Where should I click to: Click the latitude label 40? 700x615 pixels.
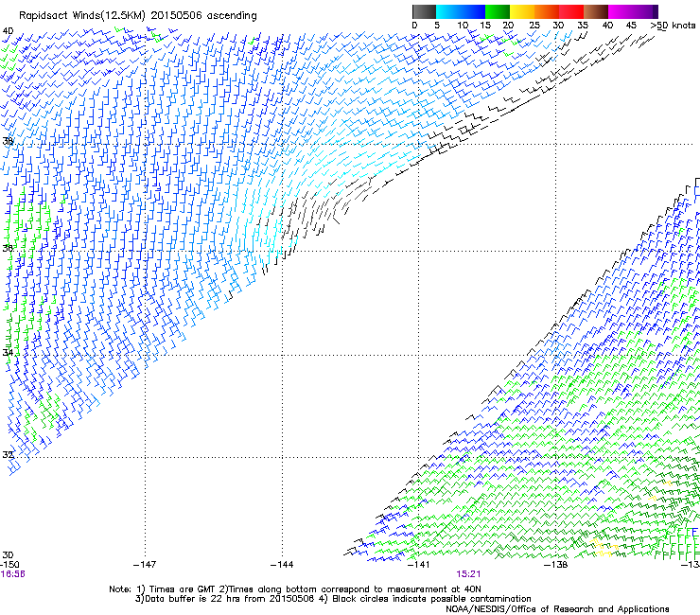(8, 31)
